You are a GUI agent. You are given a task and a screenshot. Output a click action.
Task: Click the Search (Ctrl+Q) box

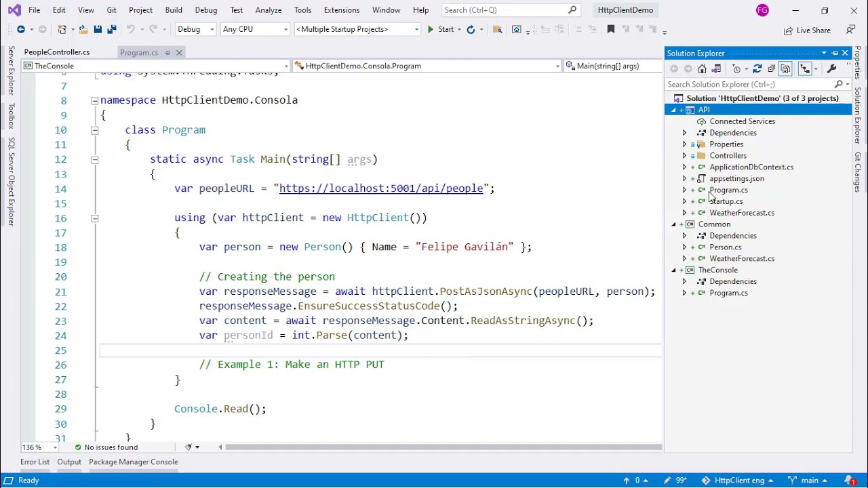tap(511, 10)
